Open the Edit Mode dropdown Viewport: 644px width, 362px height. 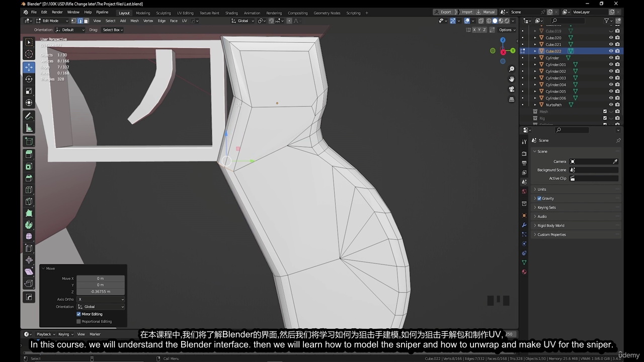click(x=52, y=21)
